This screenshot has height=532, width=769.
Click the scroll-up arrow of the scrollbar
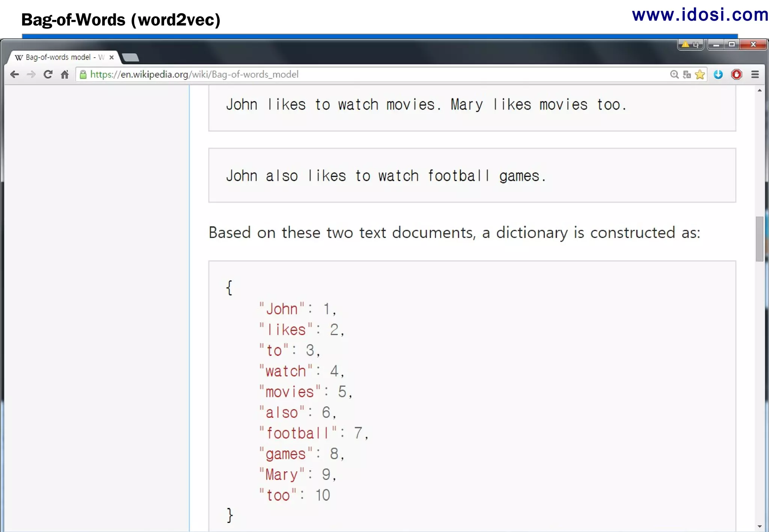[760, 90]
